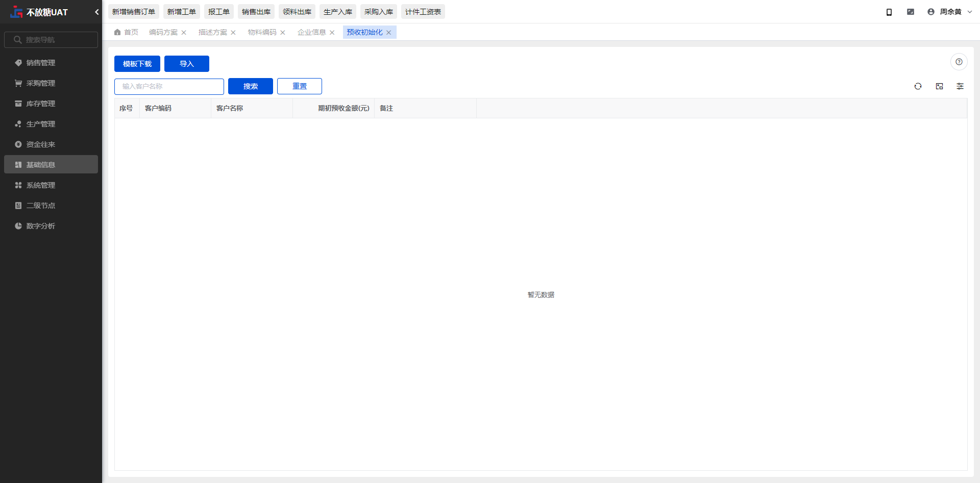Open the 数字分析 sidebar menu

click(51, 226)
